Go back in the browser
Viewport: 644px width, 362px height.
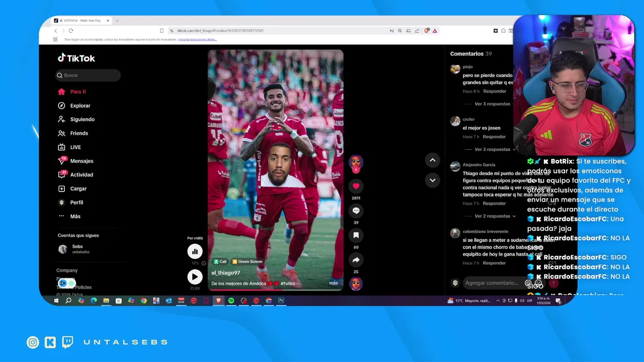(56, 31)
